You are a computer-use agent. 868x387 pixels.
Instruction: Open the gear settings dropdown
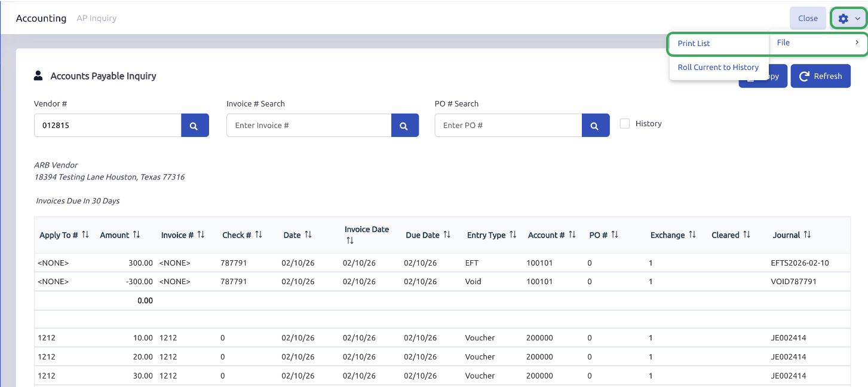tap(848, 19)
